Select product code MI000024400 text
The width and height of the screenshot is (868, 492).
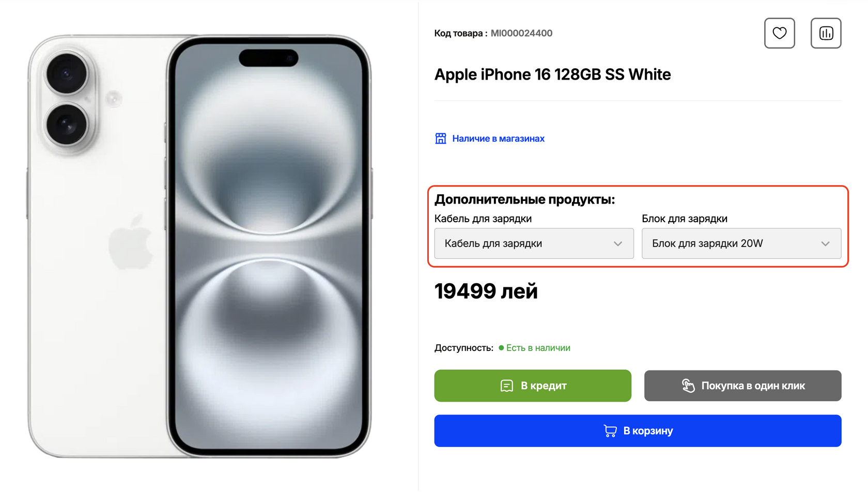(521, 33)
